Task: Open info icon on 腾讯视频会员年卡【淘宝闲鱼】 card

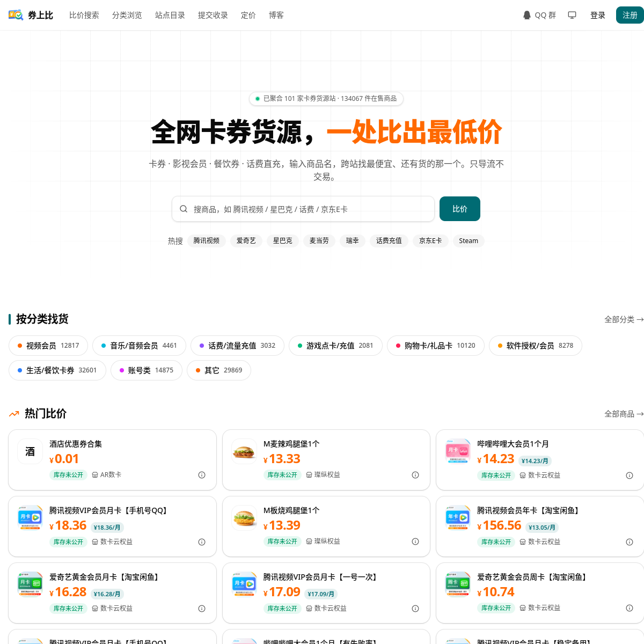Action: (630, 542)
